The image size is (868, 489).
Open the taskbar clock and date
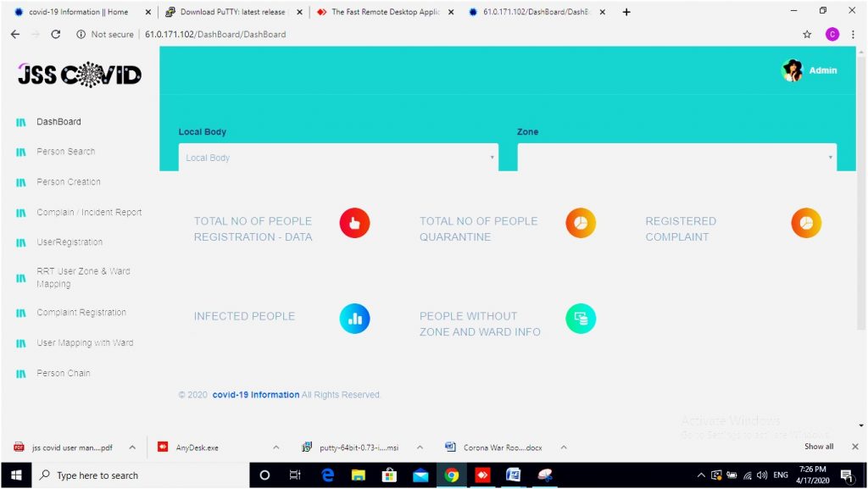coord(813,475)
